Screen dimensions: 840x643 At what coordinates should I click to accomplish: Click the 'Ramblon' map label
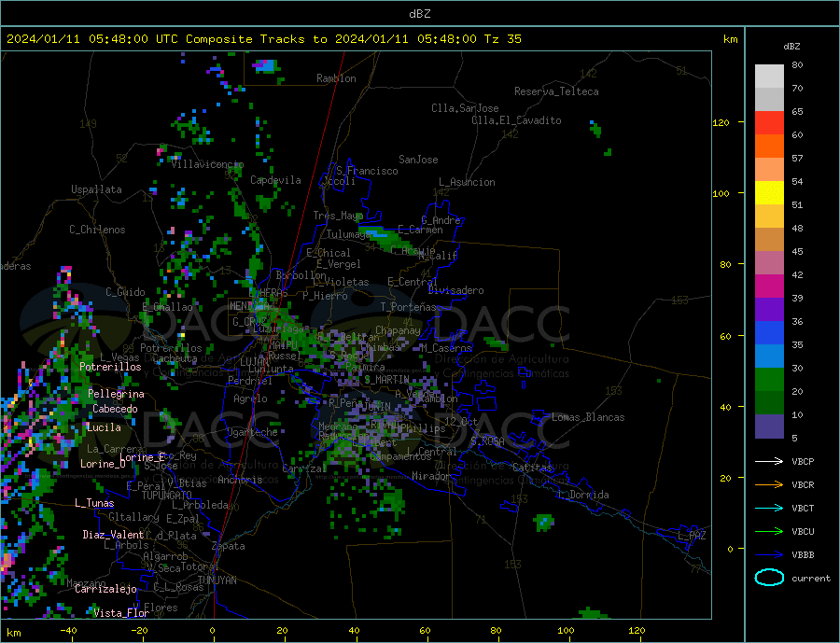click(x=336, y=78)
